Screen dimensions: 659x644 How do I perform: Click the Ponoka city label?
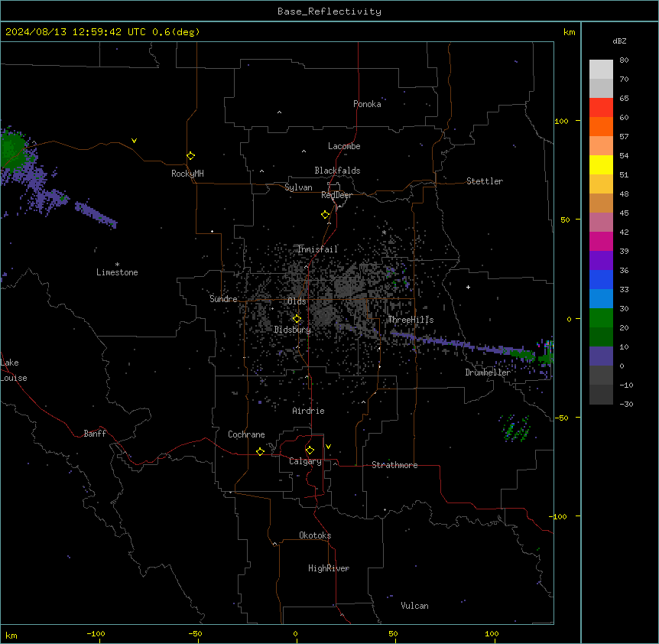[x=367, y=104]
